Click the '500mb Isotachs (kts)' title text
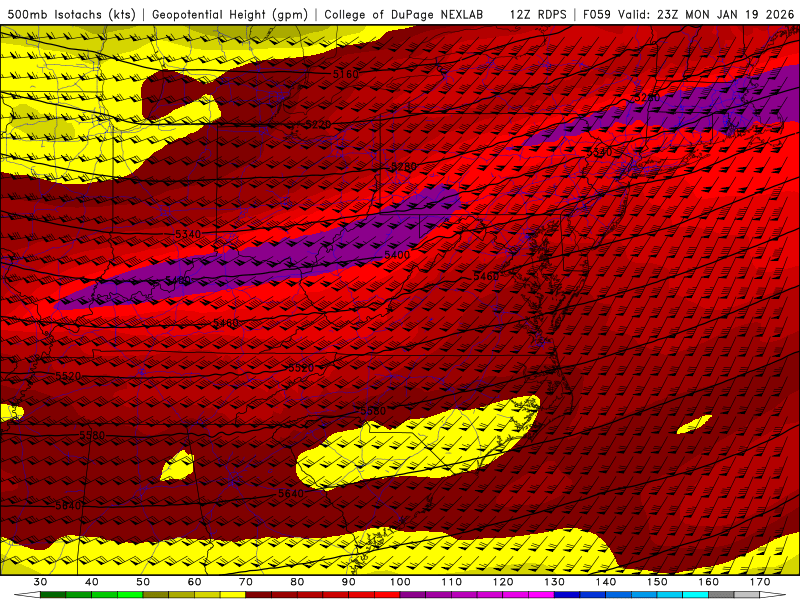 coord(71,14)
